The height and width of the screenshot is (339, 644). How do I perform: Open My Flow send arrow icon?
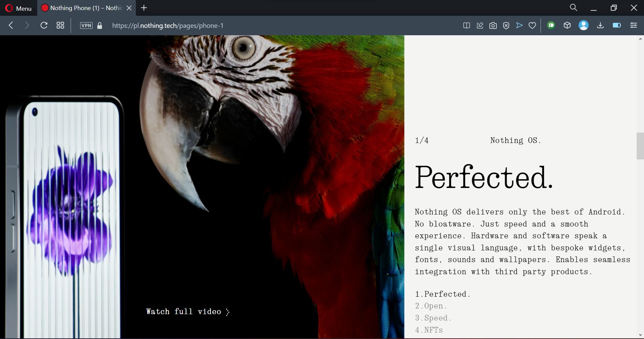click(519, 26)
